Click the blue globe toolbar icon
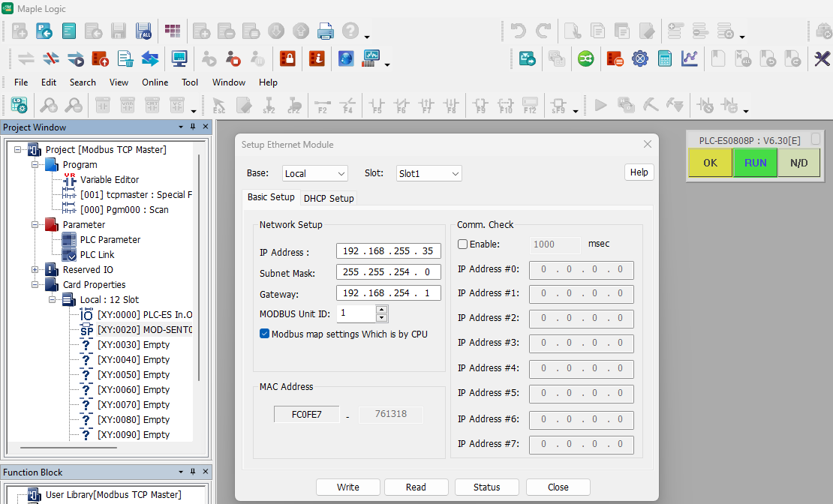Screen dimensions: 833x504 tap(345, 58)
